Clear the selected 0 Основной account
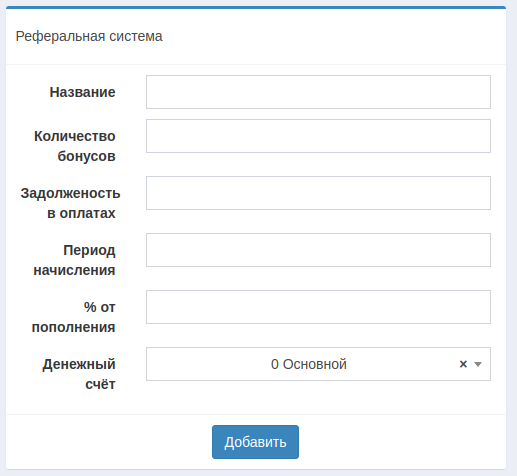The width and height of the screenshot is (517, 476). (x=463, y=364)
